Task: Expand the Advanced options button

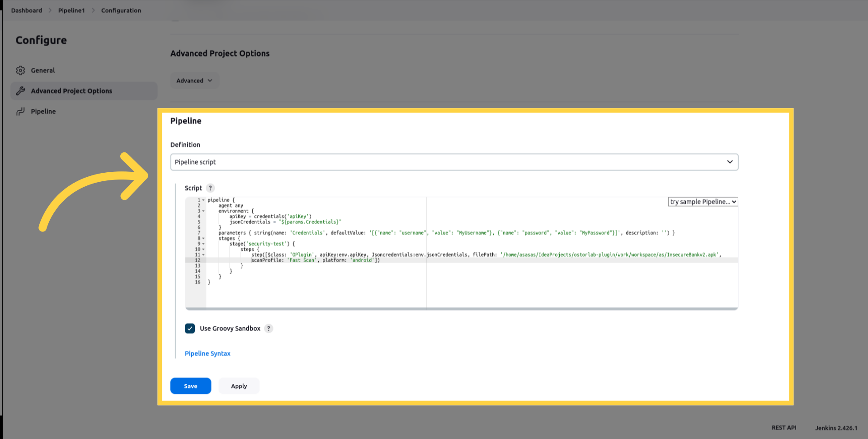Action: [194, 81]
